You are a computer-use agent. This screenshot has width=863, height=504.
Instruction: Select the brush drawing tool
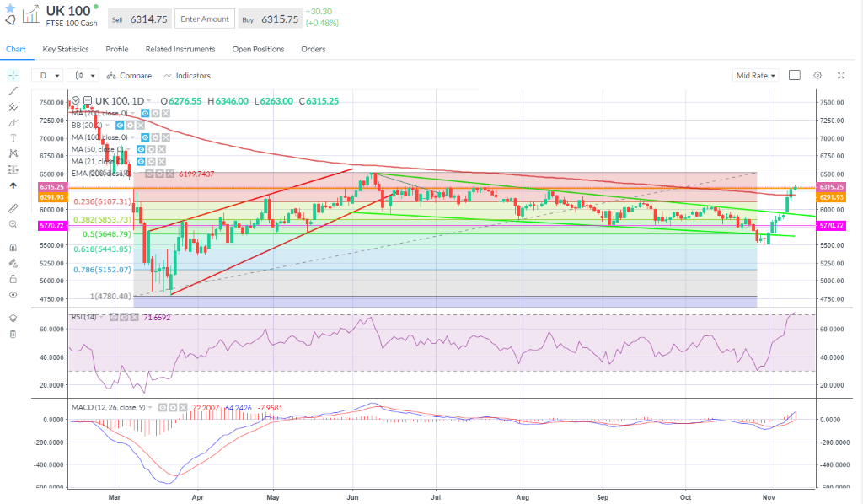point(13,123)
